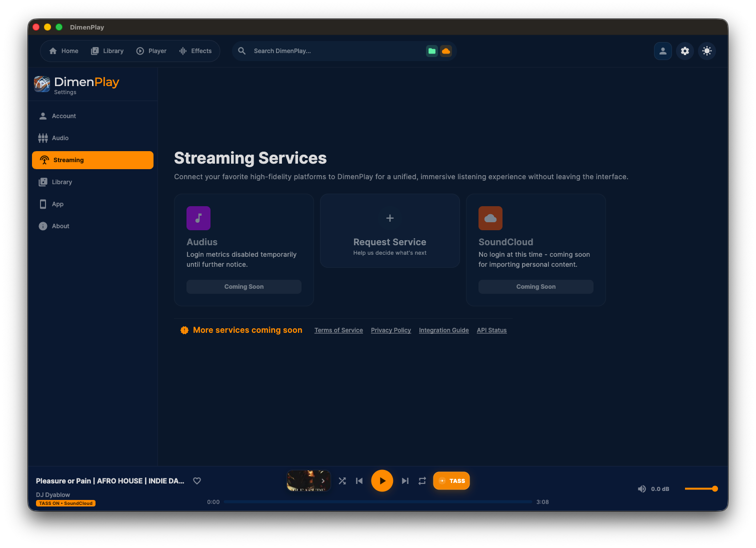Adjust the orange volume slider

click(x=701, y=489)
